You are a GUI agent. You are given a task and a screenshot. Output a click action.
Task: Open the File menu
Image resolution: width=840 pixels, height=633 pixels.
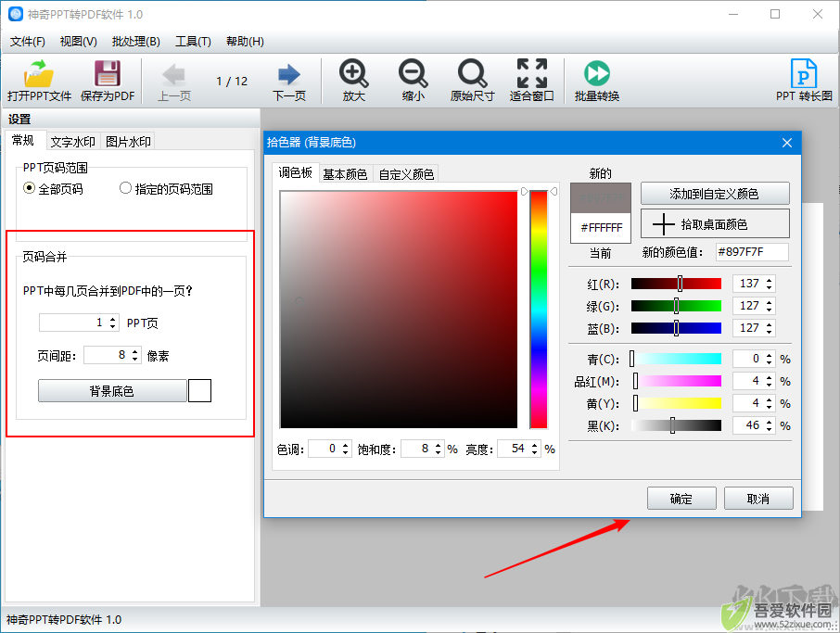coord(27,41)
